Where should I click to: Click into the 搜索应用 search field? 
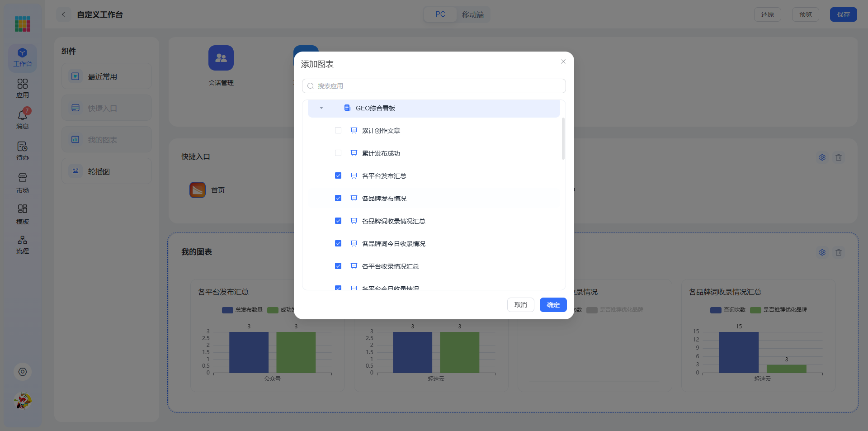click(434, 86)
